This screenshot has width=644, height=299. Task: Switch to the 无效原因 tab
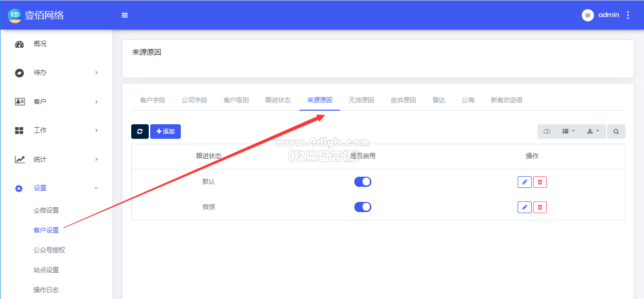pyautogui.click(x=361, y=100)
